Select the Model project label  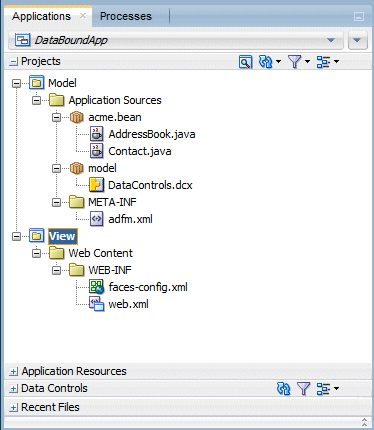[x=62, y=83]
